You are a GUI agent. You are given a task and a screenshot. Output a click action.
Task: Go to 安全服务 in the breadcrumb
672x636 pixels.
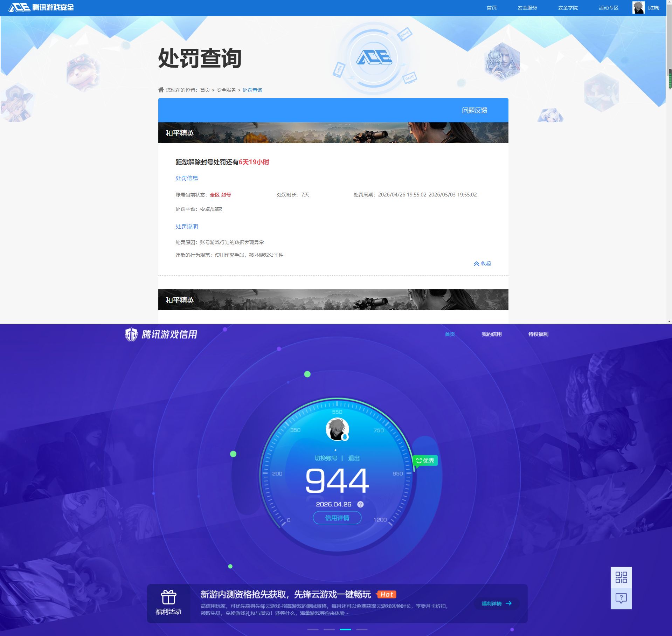coord(226,90)
